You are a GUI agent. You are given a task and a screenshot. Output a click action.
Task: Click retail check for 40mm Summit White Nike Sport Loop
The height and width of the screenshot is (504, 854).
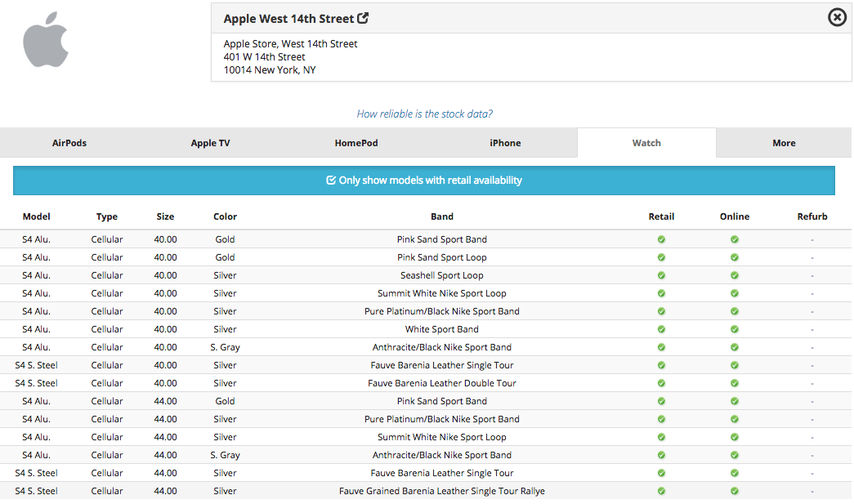point(661,293)
